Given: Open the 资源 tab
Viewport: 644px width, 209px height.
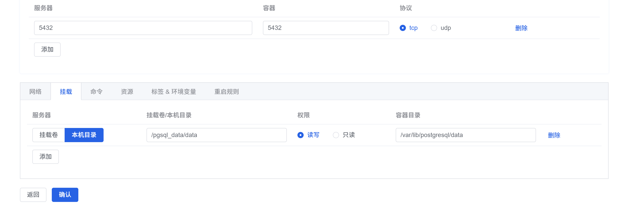Looking at the screenshot, I should click(x=127, y=91).
